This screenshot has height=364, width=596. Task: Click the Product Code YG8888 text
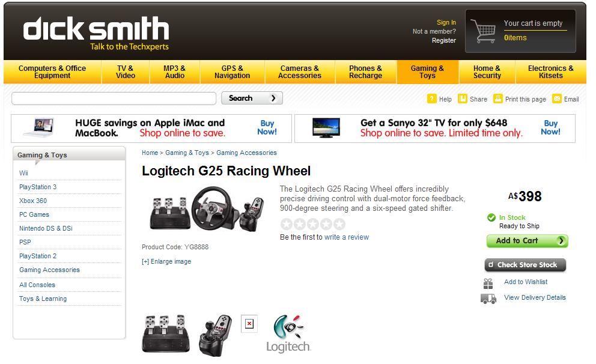click(x=175, y=247)
